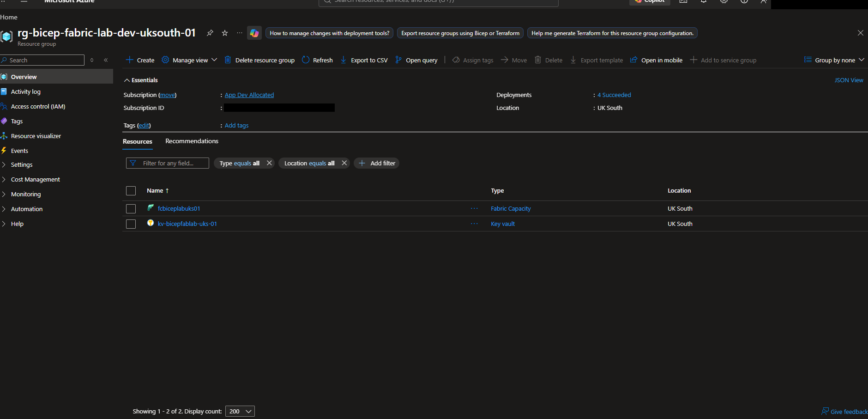Open the context menu for fcbiceplabuks01
This screenshot has height=419, width=868.
tap(474, 208)
